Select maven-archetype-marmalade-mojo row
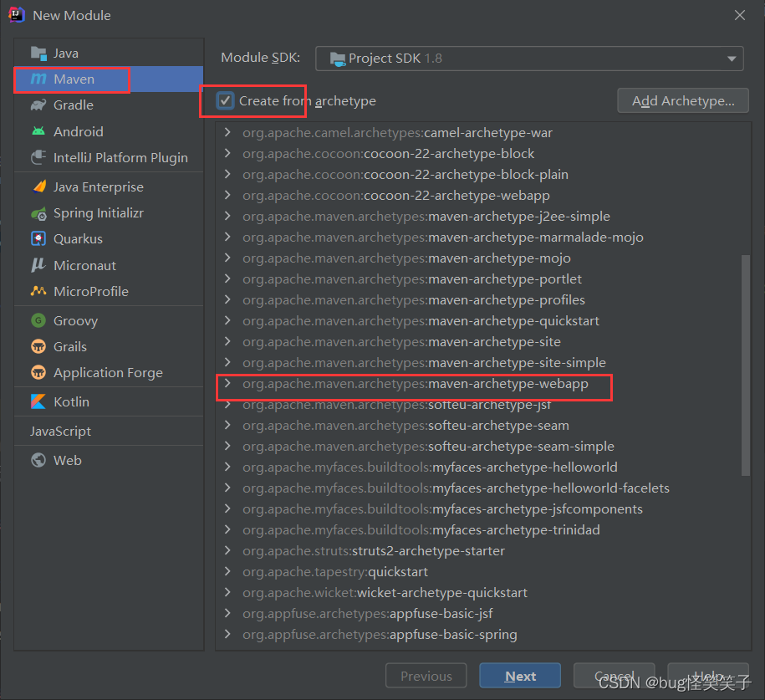This screenshot has height=700, width=765. (x=483, y=238)
